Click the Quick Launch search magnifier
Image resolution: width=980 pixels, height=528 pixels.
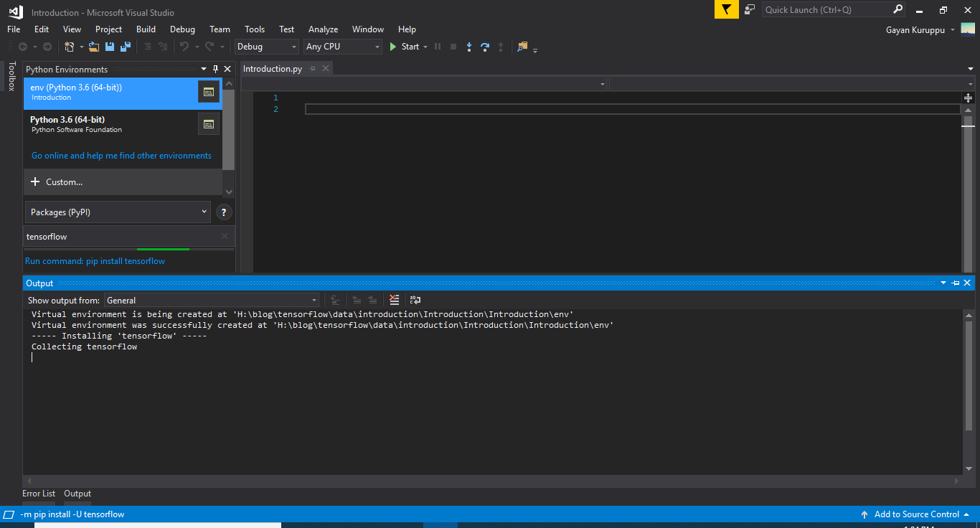(898, 9)
